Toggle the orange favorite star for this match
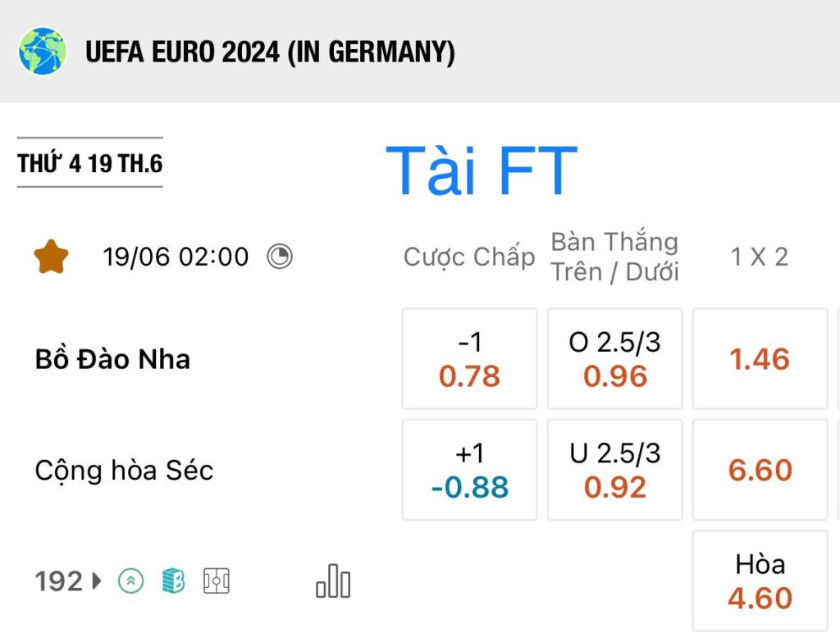The width and height of the screenshot is (840, 642). click(x=51, y=257)
